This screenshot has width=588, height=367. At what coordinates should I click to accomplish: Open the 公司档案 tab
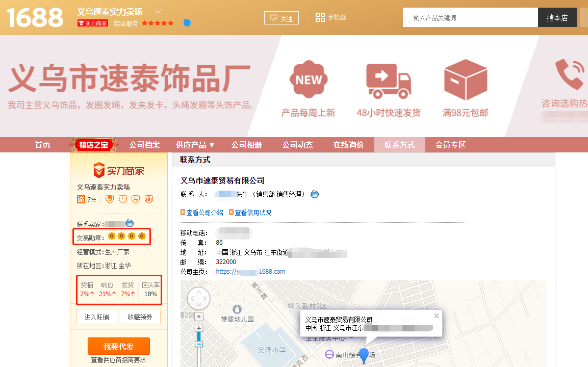[144, 145]
